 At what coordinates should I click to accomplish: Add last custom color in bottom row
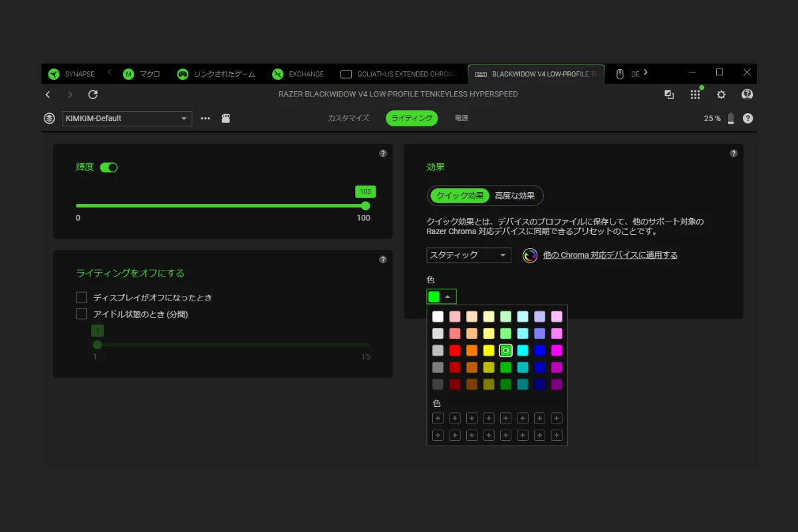pyautogui.click(x=557, y=436)
